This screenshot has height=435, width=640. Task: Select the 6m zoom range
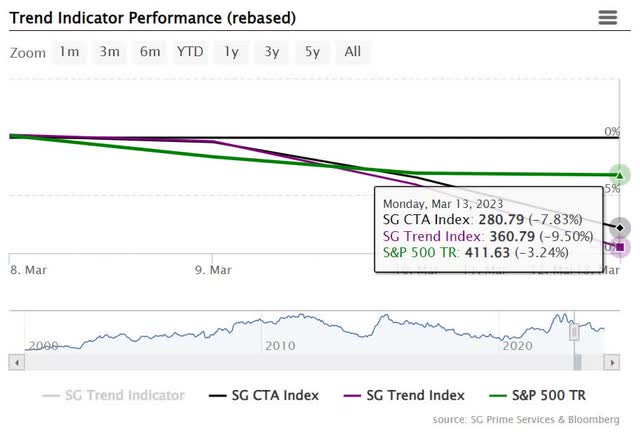click(150, 51)
